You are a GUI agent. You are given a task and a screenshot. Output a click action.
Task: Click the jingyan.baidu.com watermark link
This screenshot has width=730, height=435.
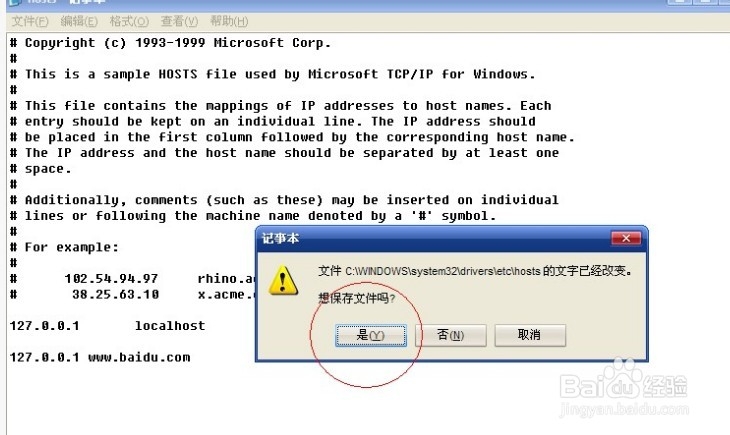pos(623,409)
